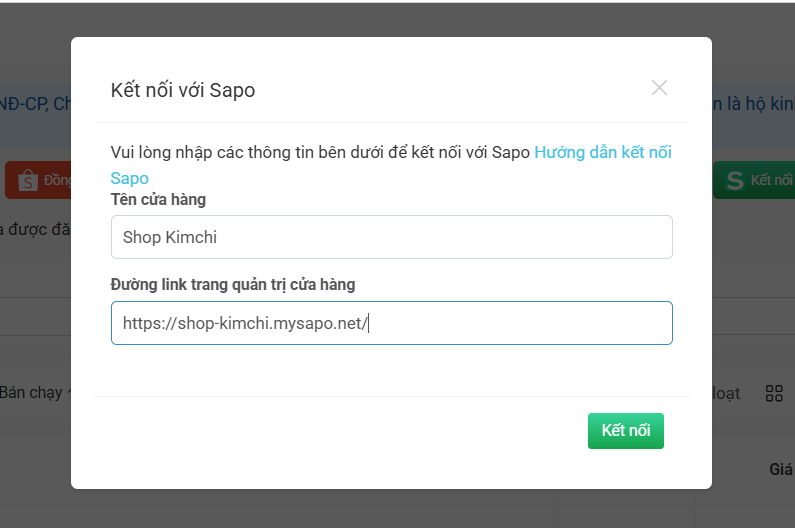This screenshot has height=528, width=795.
Task: Click the Sapo Kết nối button in background
Action: (x=754, y=180)
